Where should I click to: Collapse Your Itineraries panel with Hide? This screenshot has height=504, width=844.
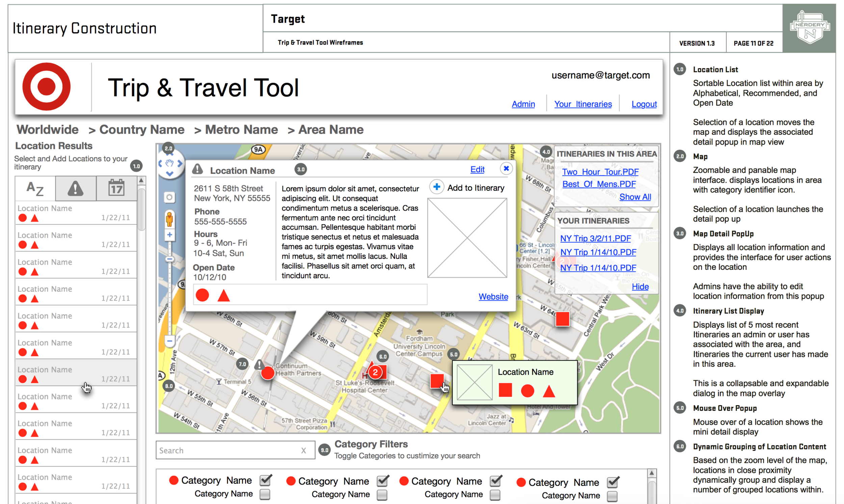[640, 287]
